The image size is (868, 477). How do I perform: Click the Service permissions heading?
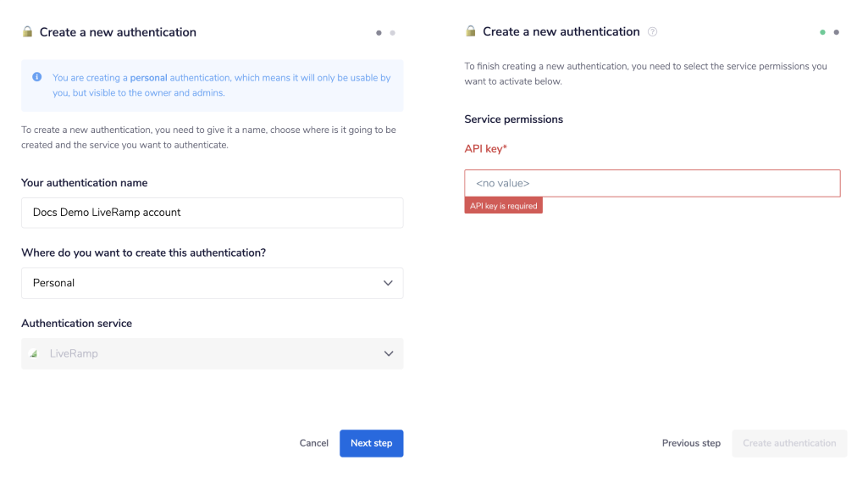coord(513,119)
